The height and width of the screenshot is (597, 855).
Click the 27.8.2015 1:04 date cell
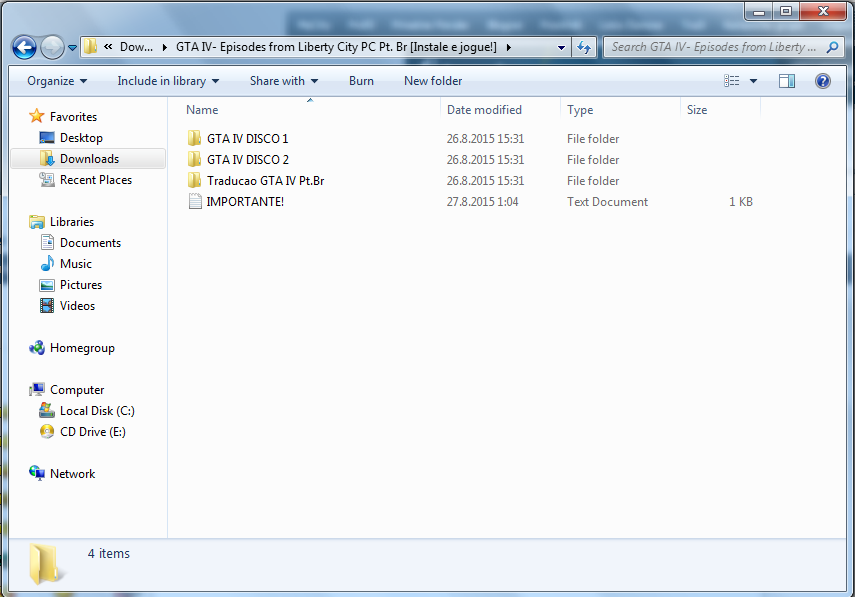[483, 202]
